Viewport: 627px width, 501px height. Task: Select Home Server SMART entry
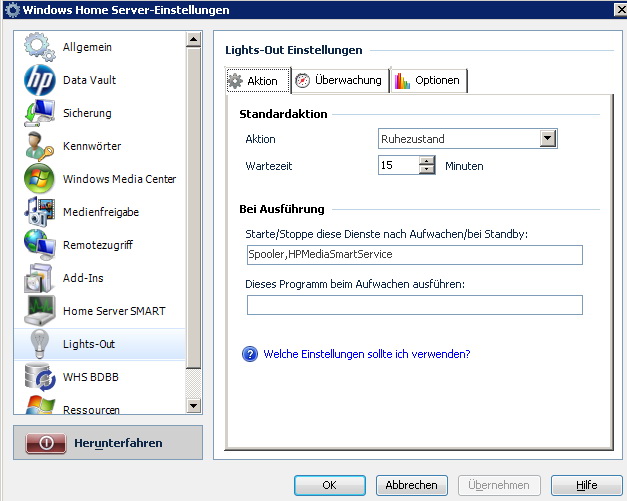pyautogui.click(x=100, y=311)
